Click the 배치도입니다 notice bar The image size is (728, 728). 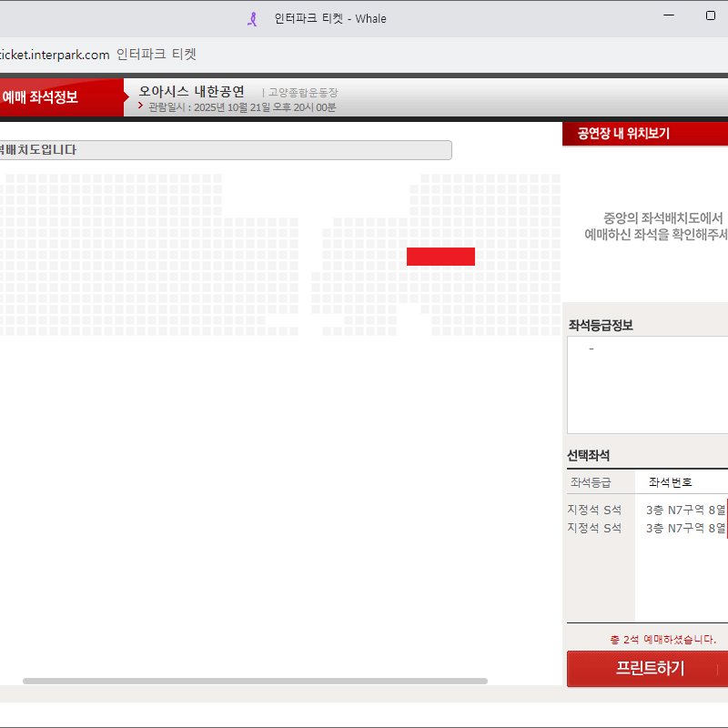point(226,150)
